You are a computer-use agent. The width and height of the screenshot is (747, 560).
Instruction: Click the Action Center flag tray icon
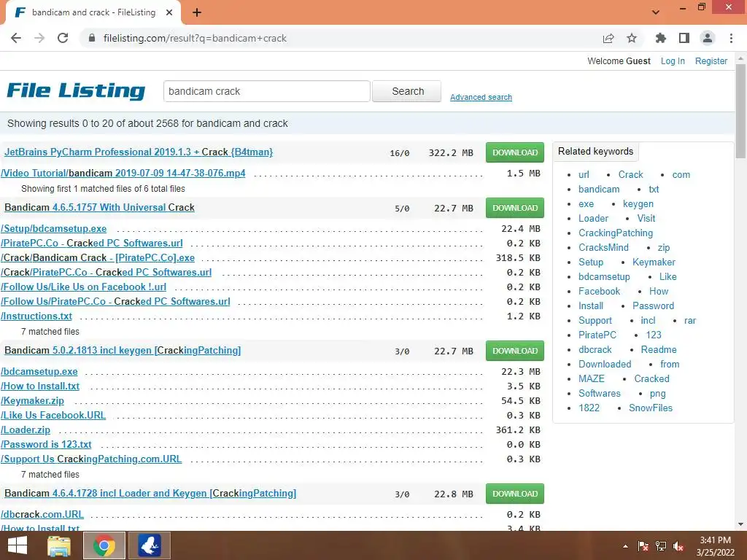click(643, 546)
